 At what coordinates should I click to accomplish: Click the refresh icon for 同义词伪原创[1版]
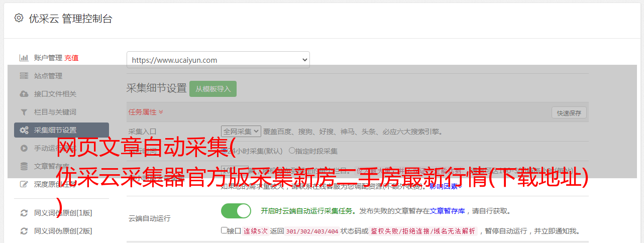tap(24, 213)
